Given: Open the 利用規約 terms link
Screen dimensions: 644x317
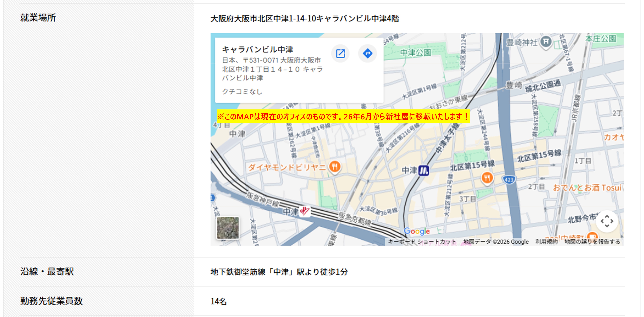Looking at the screenshot, I should coord(546,242).
